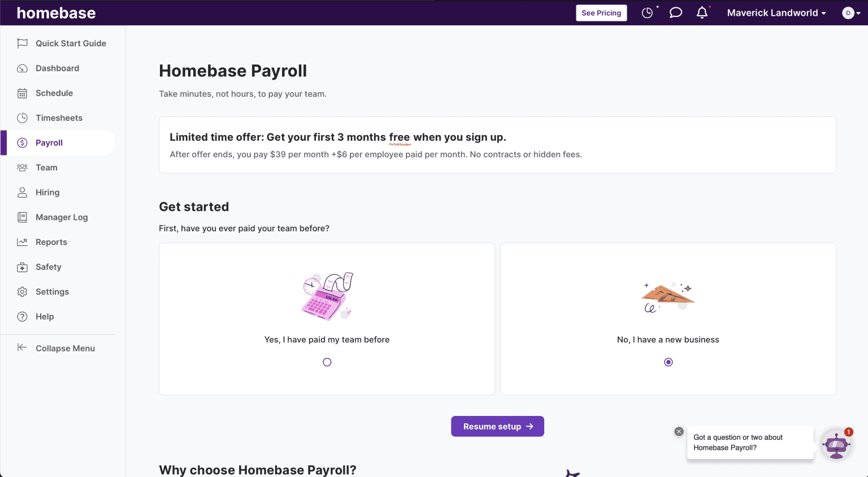Open the Reports chart icon
Viewport: 868px width, 477px height.
coord(23,242)
